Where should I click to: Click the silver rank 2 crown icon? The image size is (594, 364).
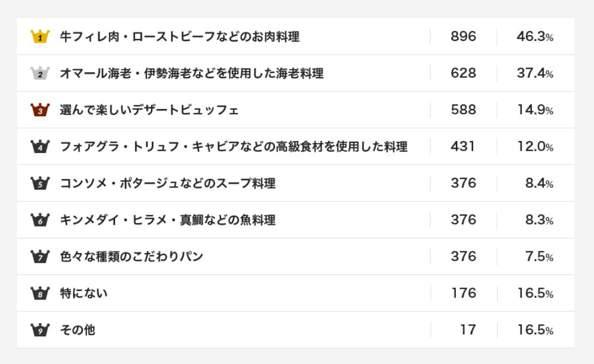click(x=40, y=74)
